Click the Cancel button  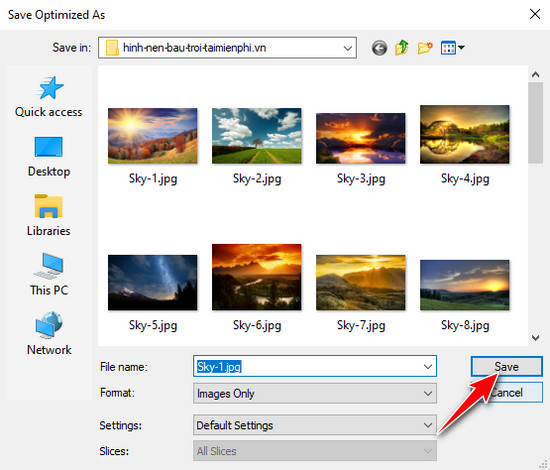click(507, 392)
